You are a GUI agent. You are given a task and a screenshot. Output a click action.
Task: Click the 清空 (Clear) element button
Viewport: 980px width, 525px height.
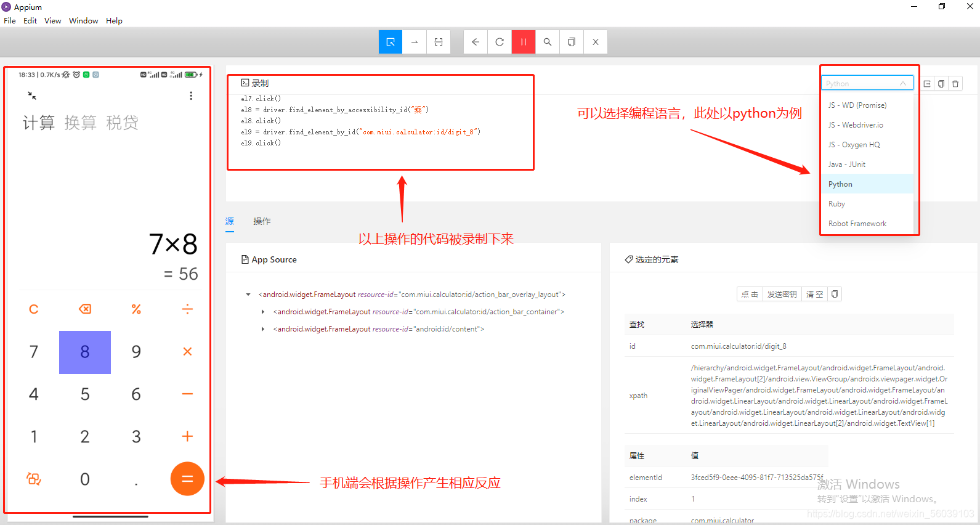pos(815,295)
